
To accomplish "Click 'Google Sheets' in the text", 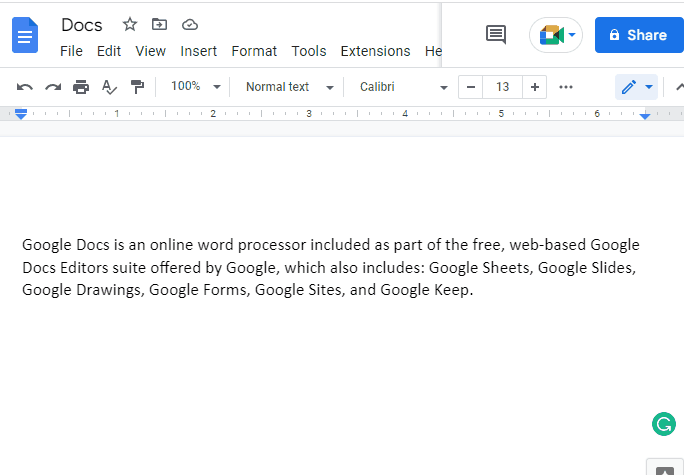I will [x=481, y=267].
